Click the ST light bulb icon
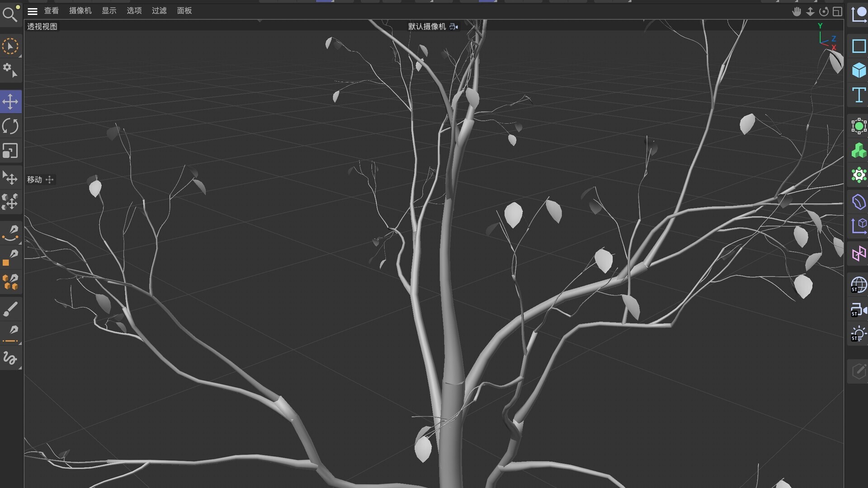 tap(859, 334)
